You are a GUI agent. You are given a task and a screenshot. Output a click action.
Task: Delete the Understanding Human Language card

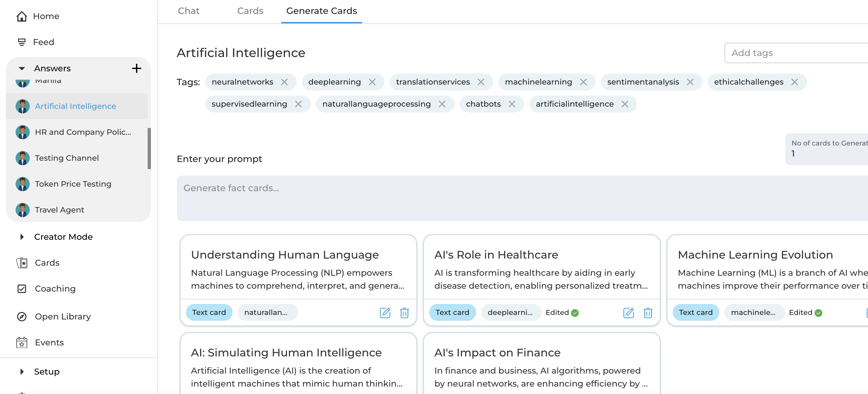click(x=404, y=313)
